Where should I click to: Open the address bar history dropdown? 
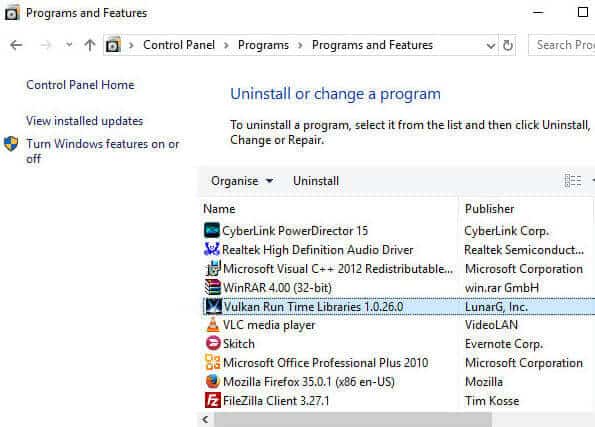[x=491, y=46]
